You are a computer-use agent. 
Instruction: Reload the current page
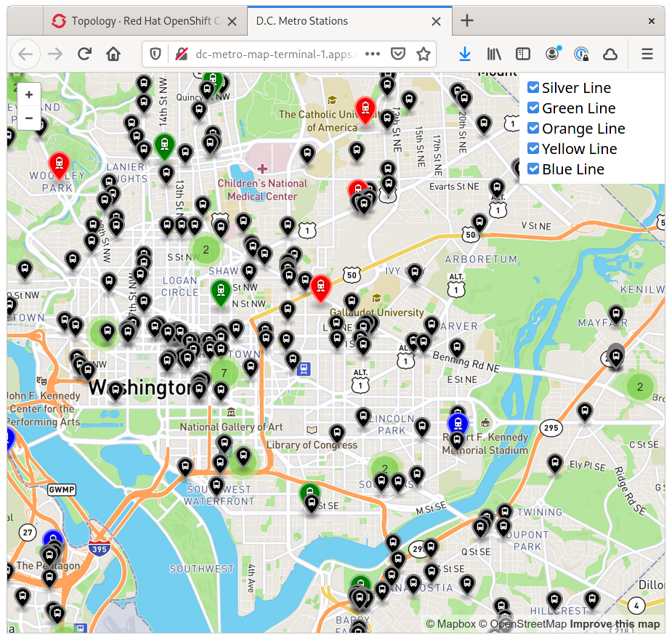[84, 54]
